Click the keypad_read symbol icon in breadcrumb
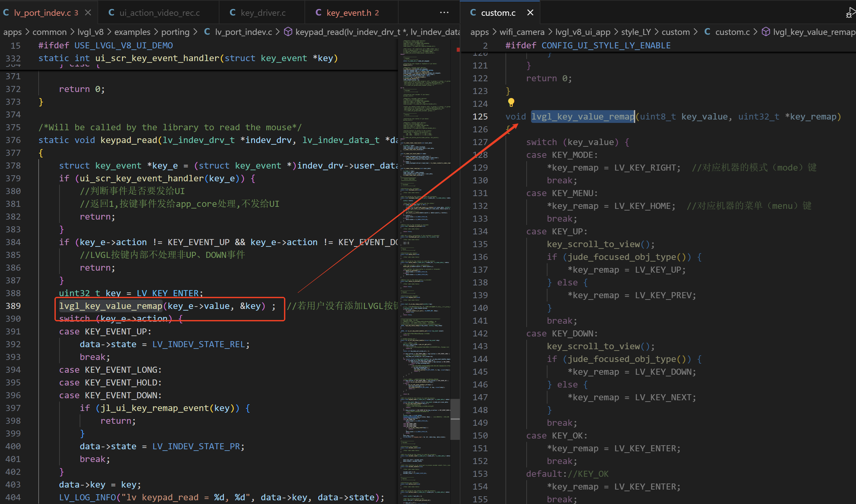 coord(288,32)
